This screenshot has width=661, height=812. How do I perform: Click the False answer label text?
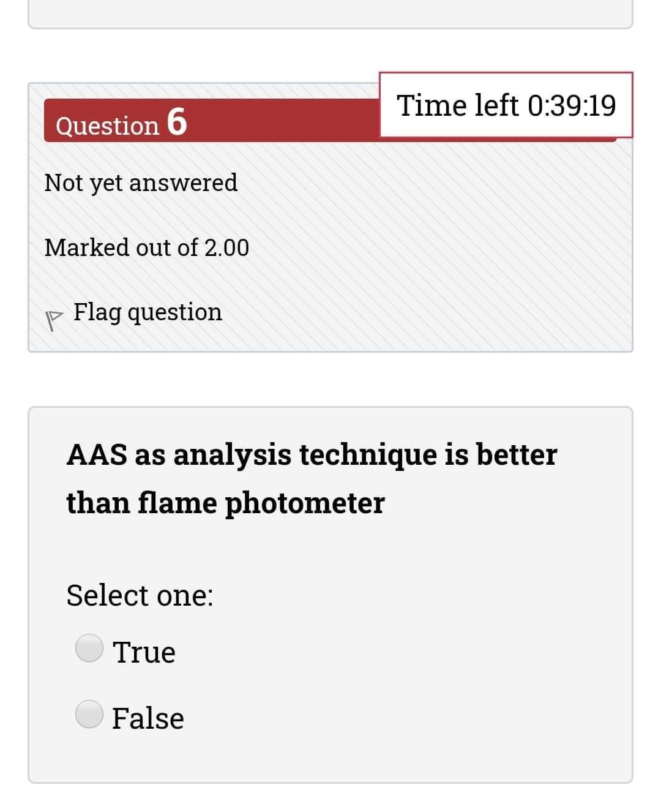(x=148, y=718)
